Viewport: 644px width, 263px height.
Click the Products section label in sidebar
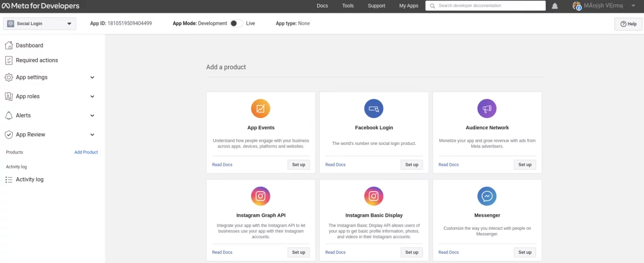[x=14, y=152]
